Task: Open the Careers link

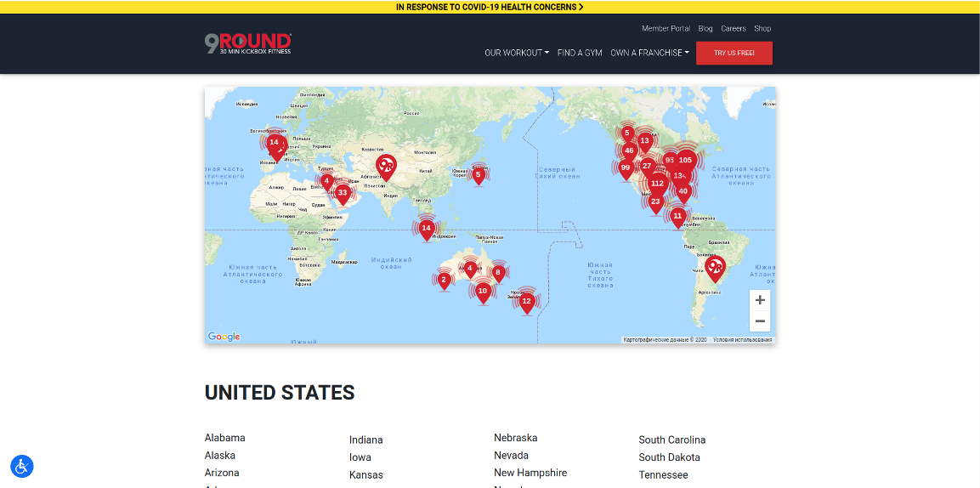Action: 734,29
